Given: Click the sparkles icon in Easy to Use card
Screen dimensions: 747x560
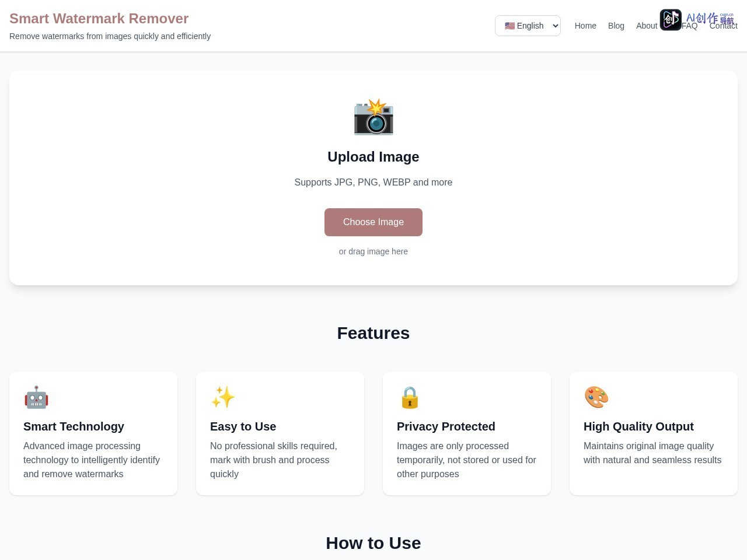Looking at the screenshot, I should 222,397.
